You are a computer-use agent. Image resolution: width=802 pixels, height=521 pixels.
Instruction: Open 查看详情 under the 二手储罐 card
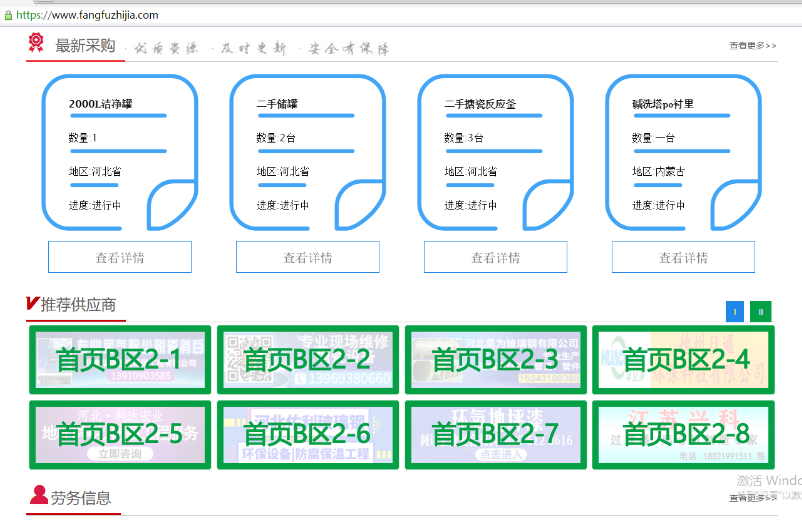307,257
